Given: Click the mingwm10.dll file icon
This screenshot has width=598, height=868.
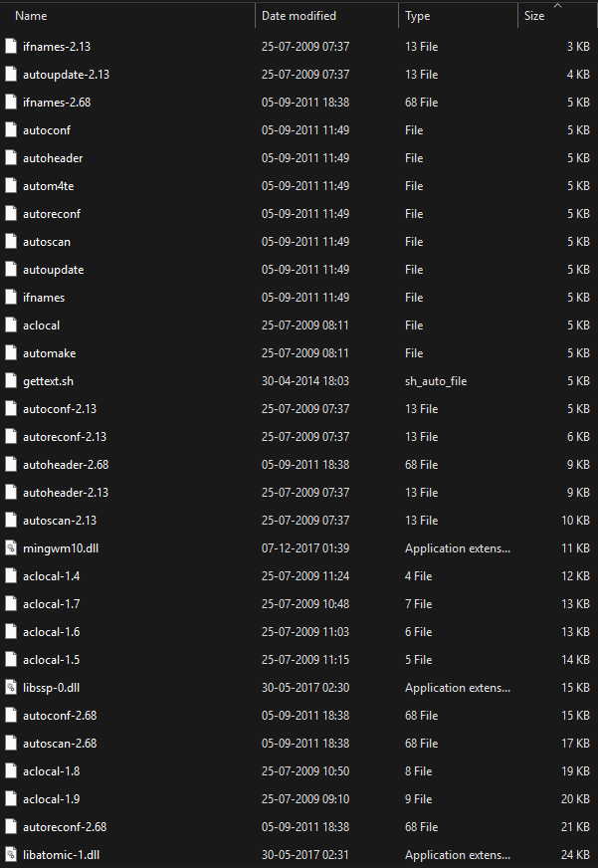Looking at the screenshot, I should point(11,548).
